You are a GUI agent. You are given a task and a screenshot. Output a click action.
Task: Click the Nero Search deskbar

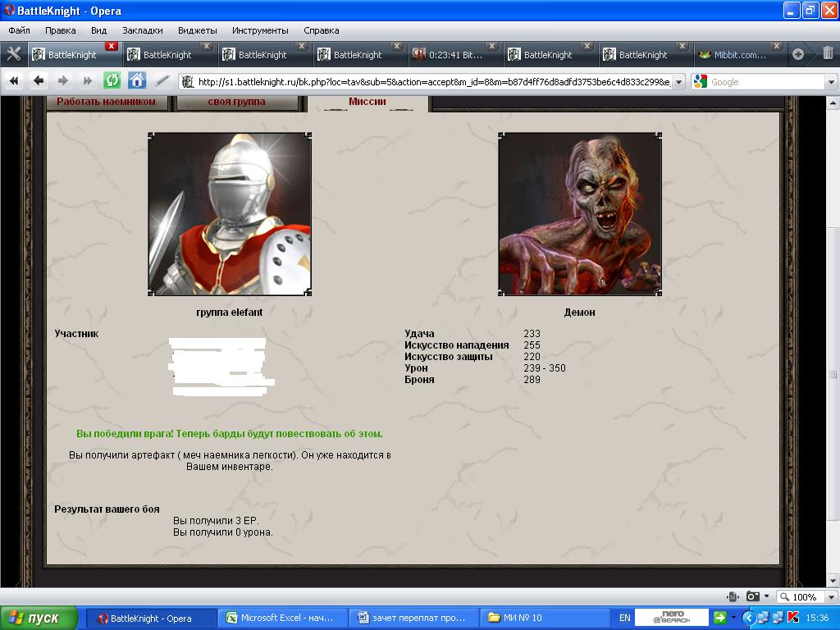point(672,617)
